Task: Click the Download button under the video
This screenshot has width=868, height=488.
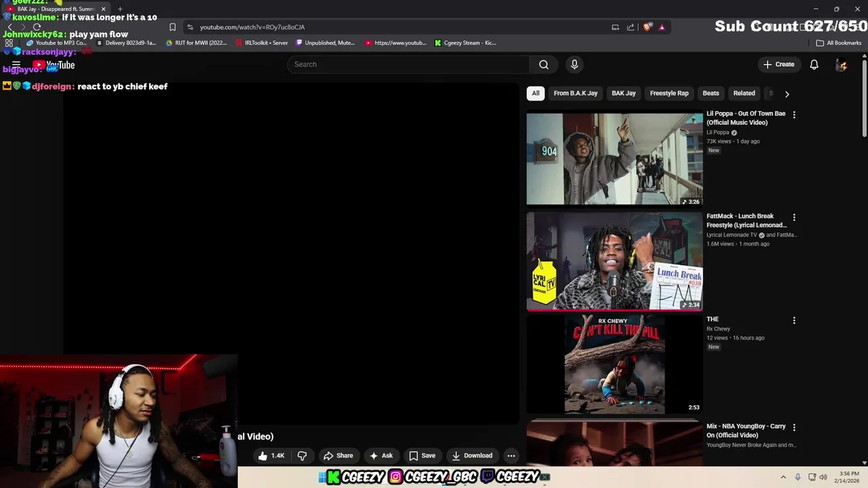Action: [472, 455]
